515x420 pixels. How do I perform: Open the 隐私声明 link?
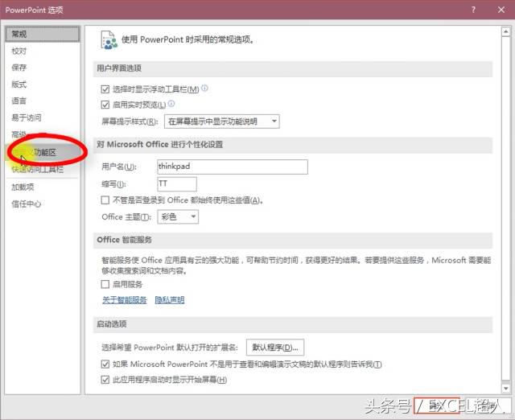170,300
